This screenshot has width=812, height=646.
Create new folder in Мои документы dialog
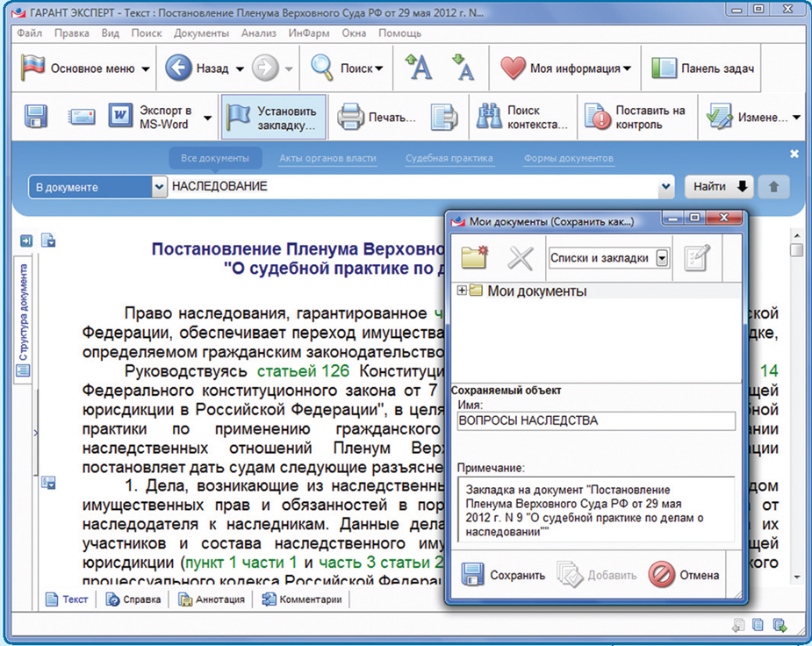click(x=476, y=257)
